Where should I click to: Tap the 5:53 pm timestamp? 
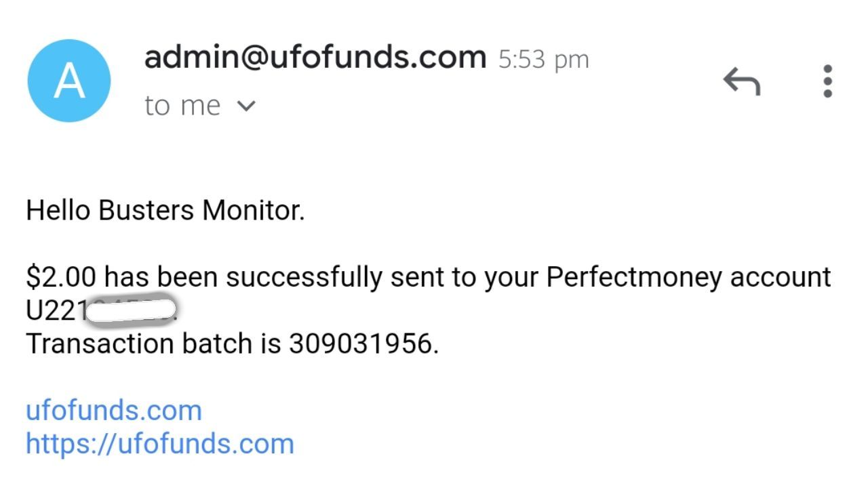coord(544,60)
